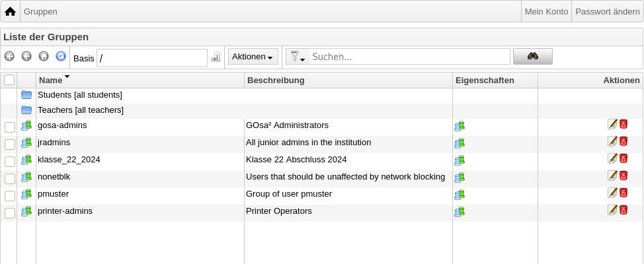644x264 pixels.
Task: Check the nonetblk group checkbox
Action: point(10,178)
